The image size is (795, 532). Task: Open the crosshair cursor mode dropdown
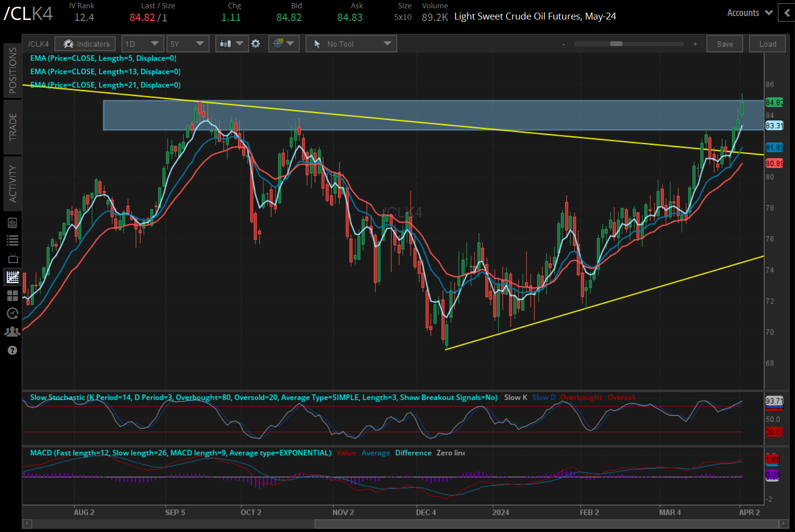pos(283,44)
